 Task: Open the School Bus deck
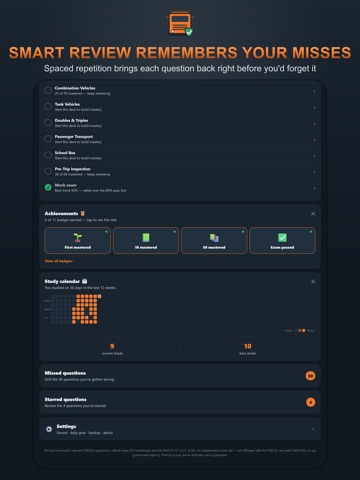click(180, 155)
